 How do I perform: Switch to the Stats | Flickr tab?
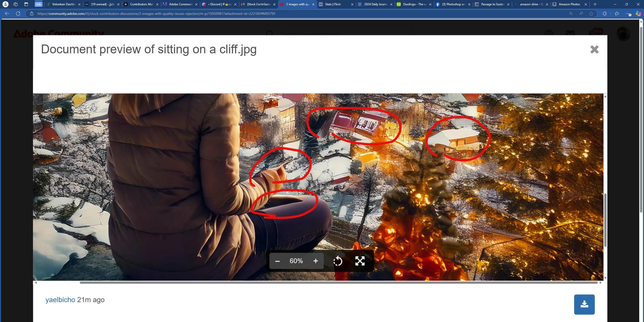click(333, 4)
